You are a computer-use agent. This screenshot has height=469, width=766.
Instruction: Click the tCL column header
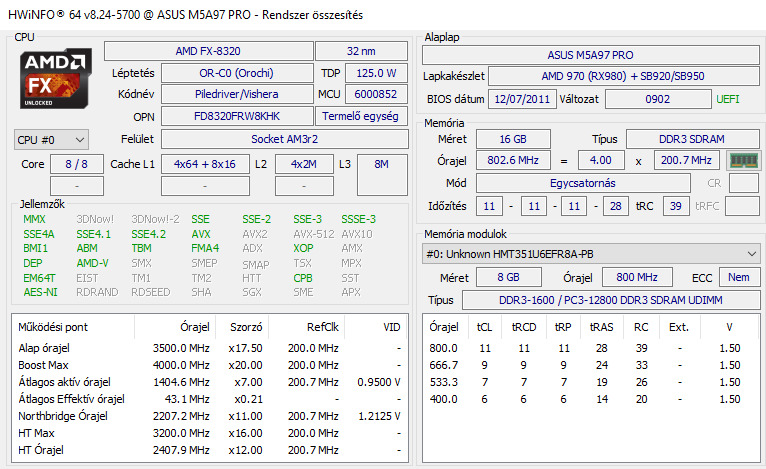[485, 327]
